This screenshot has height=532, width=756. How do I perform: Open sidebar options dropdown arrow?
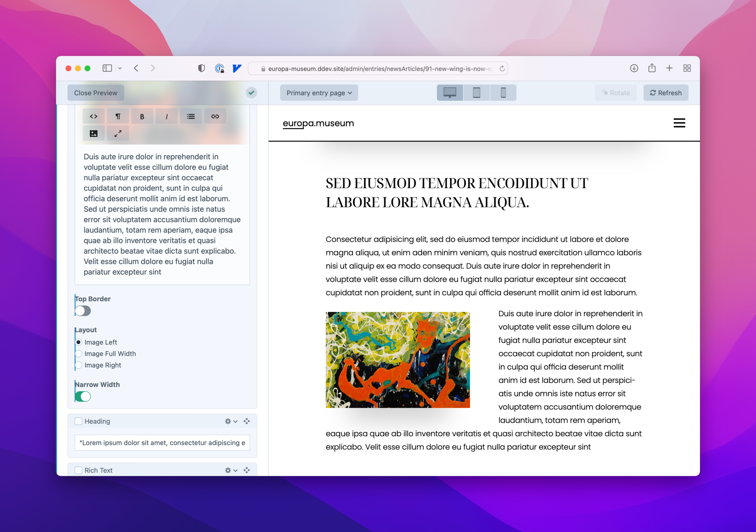click(120, 68)
